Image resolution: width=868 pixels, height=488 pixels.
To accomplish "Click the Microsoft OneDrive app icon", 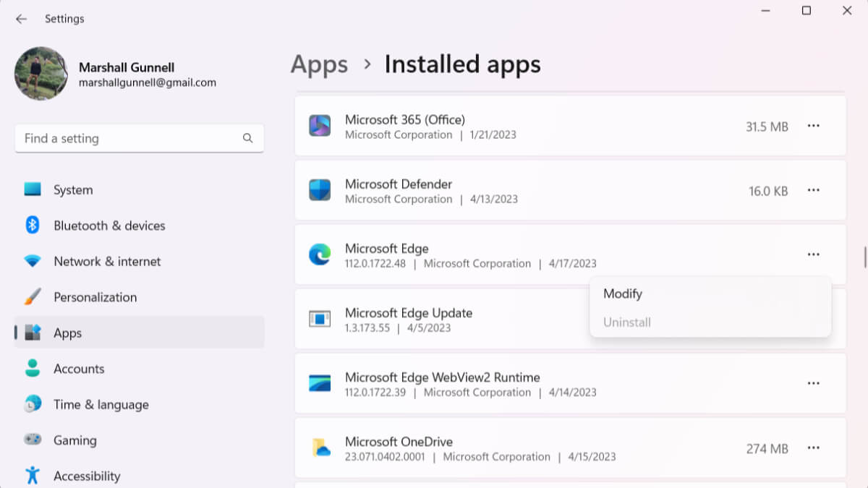I will pos(320,448).
